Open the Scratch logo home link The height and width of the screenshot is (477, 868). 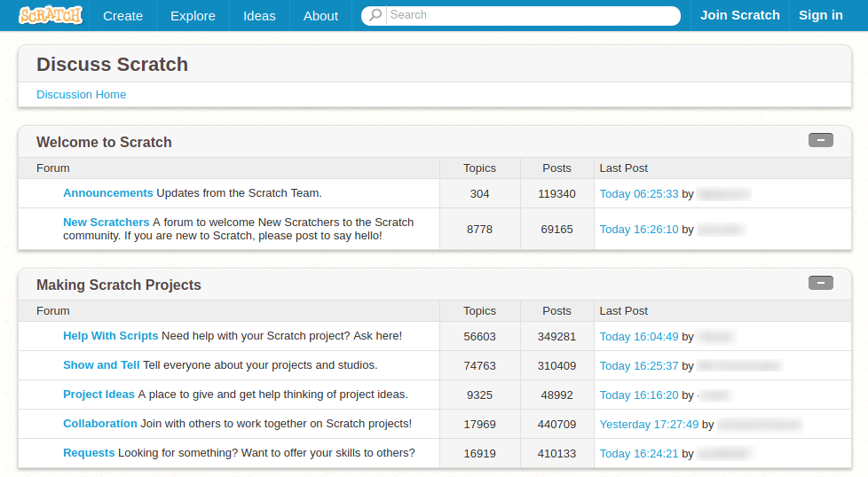tap(51, 15)
